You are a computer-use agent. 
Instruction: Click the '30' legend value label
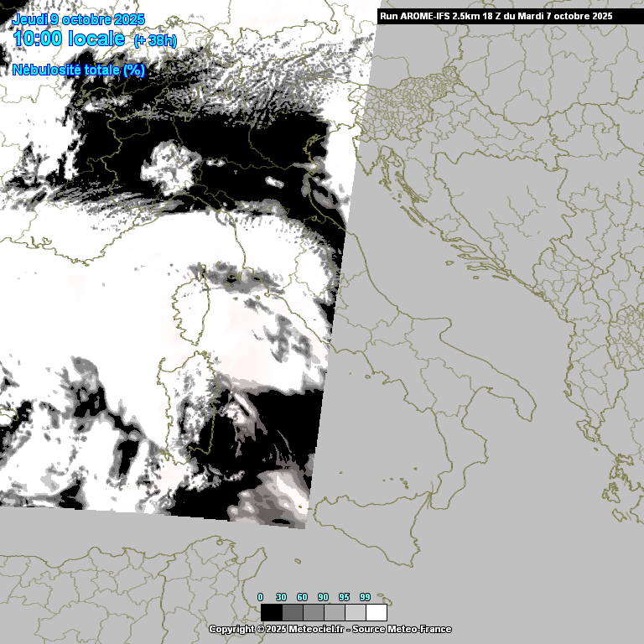point(282,597)
